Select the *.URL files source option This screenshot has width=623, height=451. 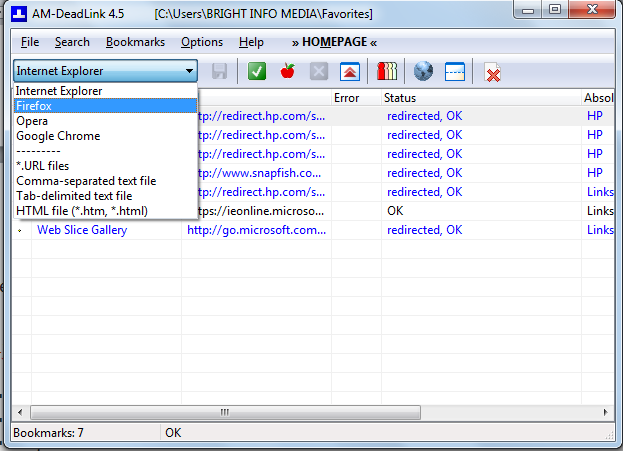point(105,166)
